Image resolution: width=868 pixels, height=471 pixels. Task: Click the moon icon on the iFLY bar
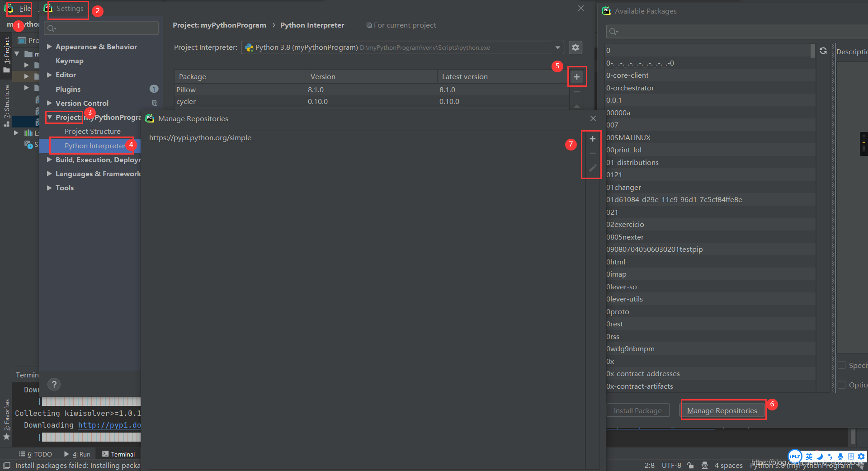pyautogui.click(x=819, y=457)
